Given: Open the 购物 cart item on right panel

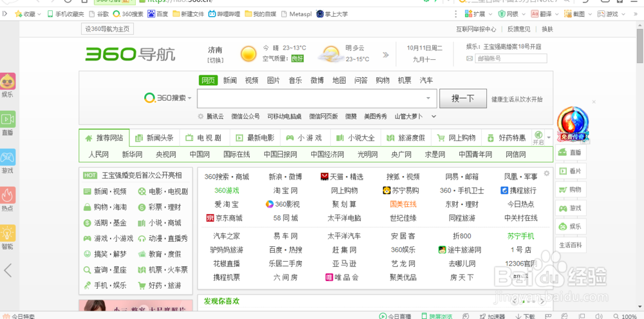Looking at the screenshot, I should point(571,190).
